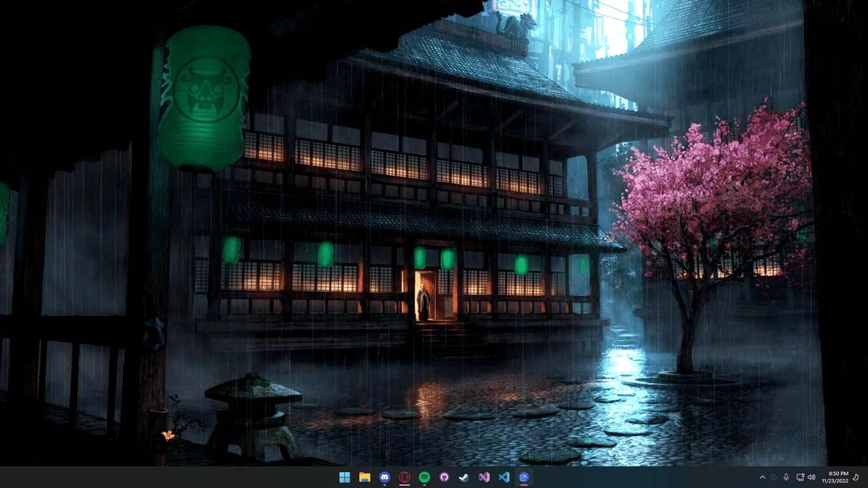Open Discord from the taskbar
The image size is (868, 488).
coord(385,477)
